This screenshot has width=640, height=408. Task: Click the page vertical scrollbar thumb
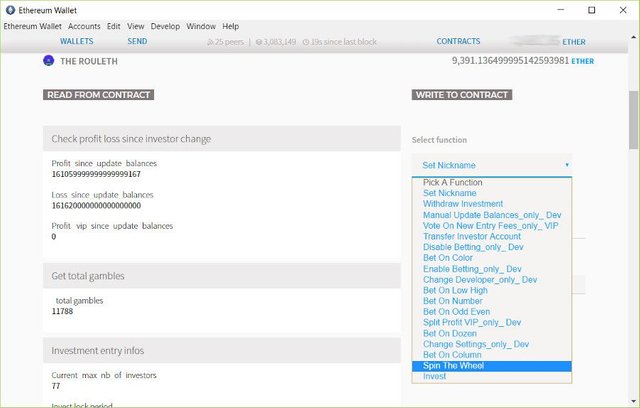click(x=633, y=120)
